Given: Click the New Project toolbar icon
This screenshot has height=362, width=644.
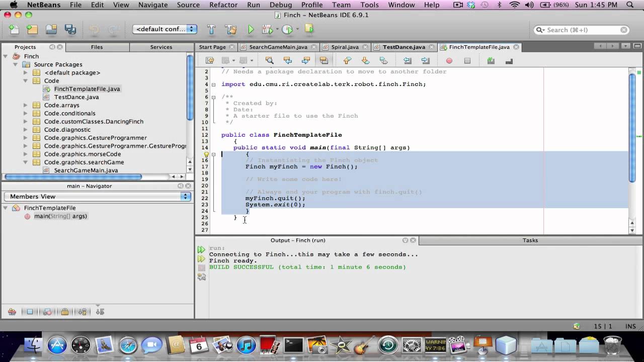Looking at the screenshot, I should point(32,30).
